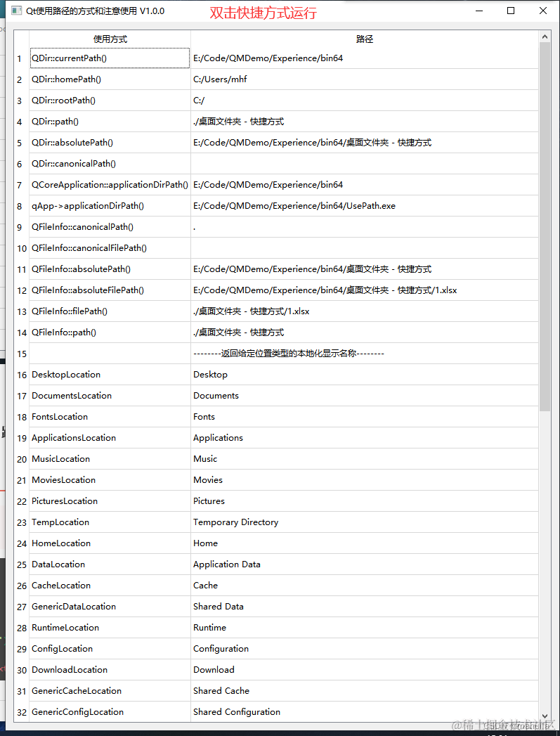Select the FontsLocation cell

click(110, 417)
